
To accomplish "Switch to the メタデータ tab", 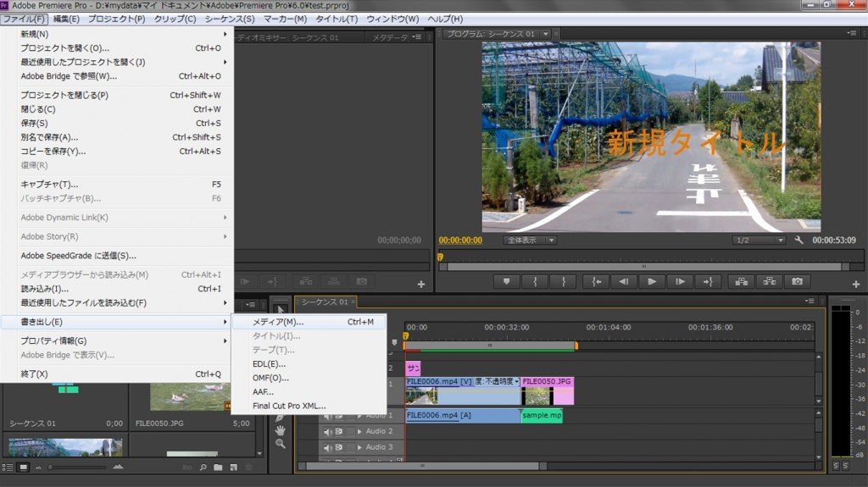I will point(390,37).
